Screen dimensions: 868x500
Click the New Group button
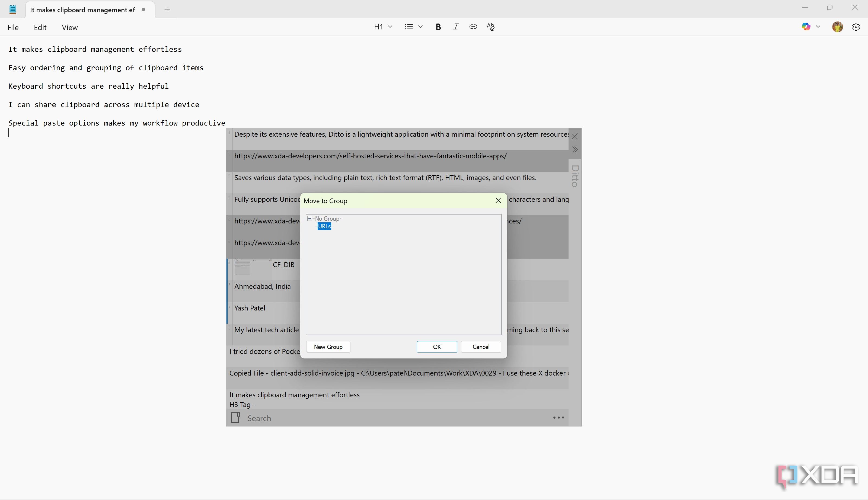[328, 347]
